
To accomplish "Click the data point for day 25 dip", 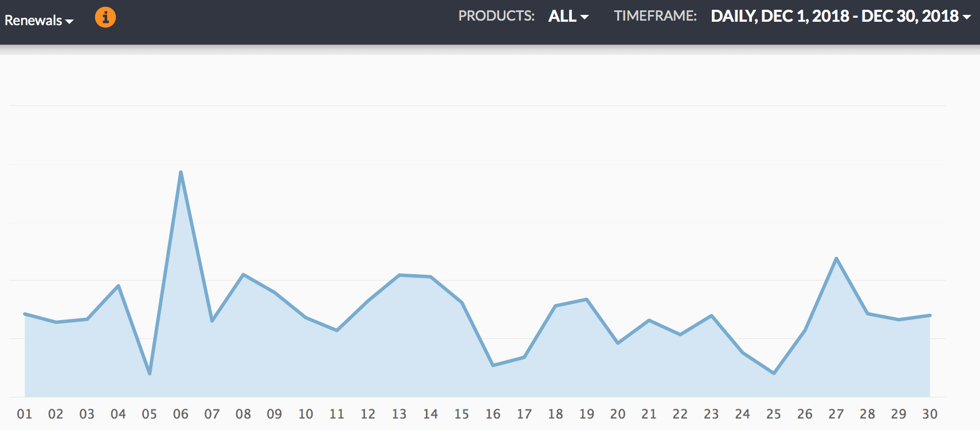I will coord(774,373).
